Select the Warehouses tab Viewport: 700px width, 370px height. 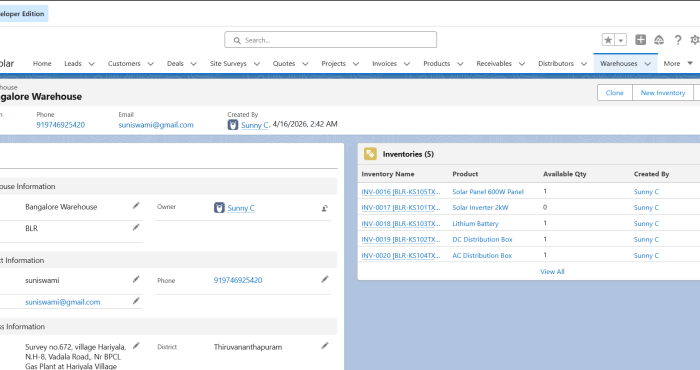point(619,63)
